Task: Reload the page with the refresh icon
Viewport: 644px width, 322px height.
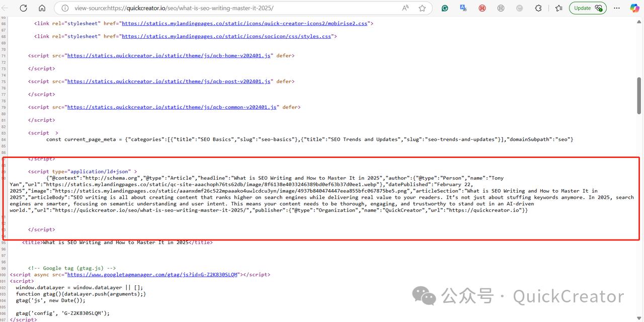Action: (x=23, y=8)
